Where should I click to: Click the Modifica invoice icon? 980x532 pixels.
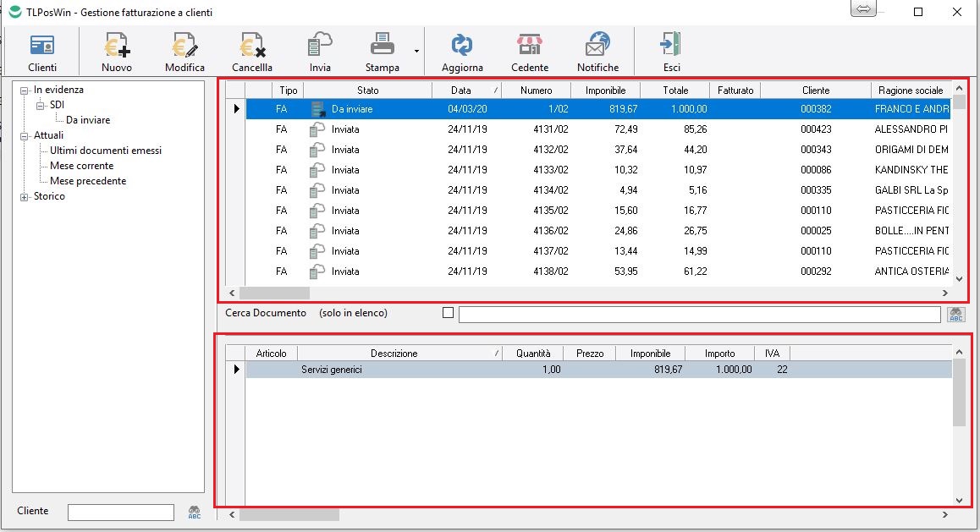coord(184,52)
